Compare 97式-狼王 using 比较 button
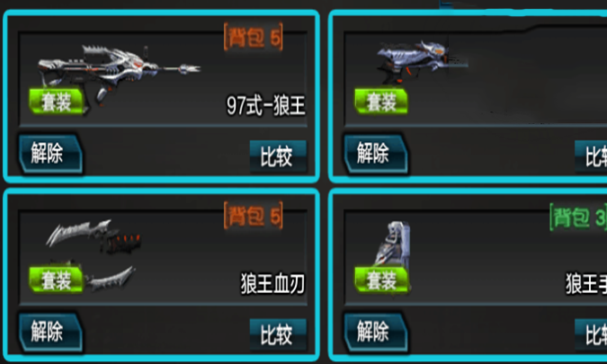 tap(278, 156)
